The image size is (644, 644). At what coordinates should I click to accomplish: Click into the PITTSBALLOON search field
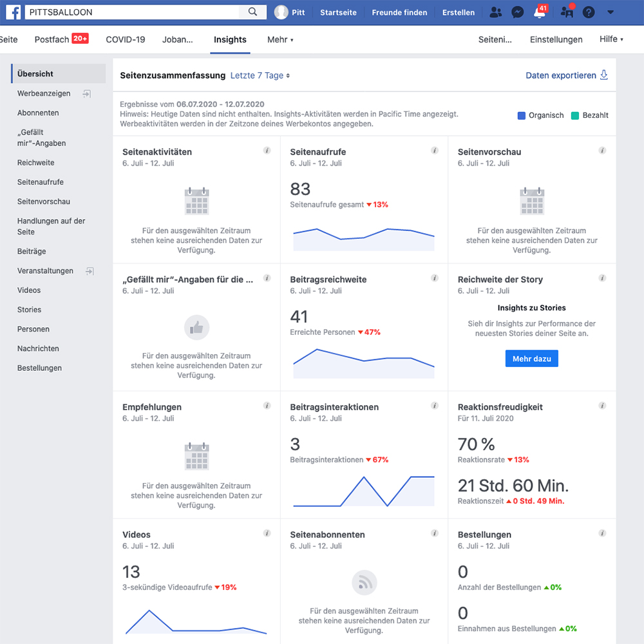[132, 12]
